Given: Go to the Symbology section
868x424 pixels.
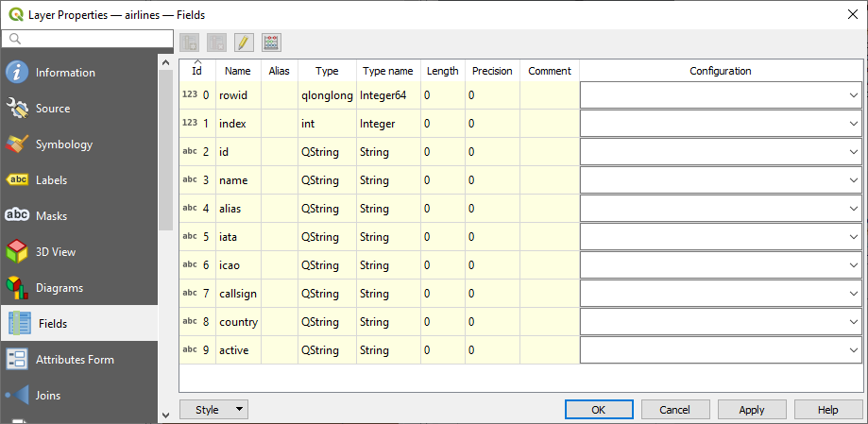Looking at the screenshot, I should point(64,144).
